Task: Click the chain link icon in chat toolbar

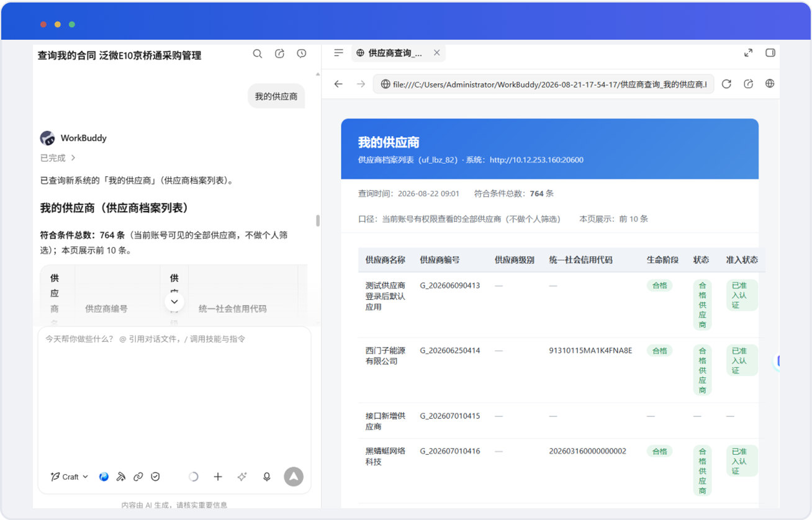Action: tap(138, 477)
